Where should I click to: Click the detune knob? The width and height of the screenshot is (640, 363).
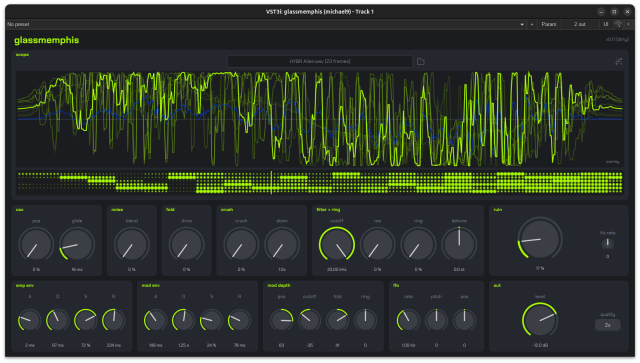pos(459,245)
